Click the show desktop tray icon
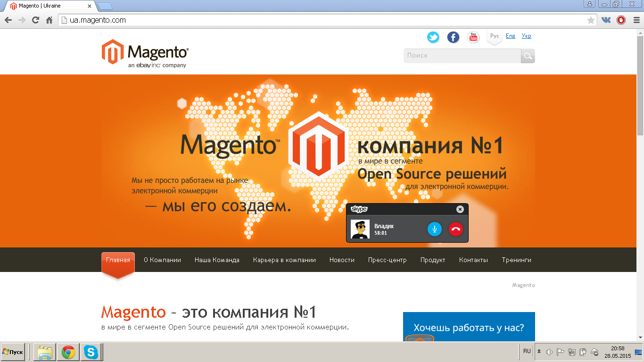Image resolution: width=644 pixels, height=362 pixels. tap(638, 352)
